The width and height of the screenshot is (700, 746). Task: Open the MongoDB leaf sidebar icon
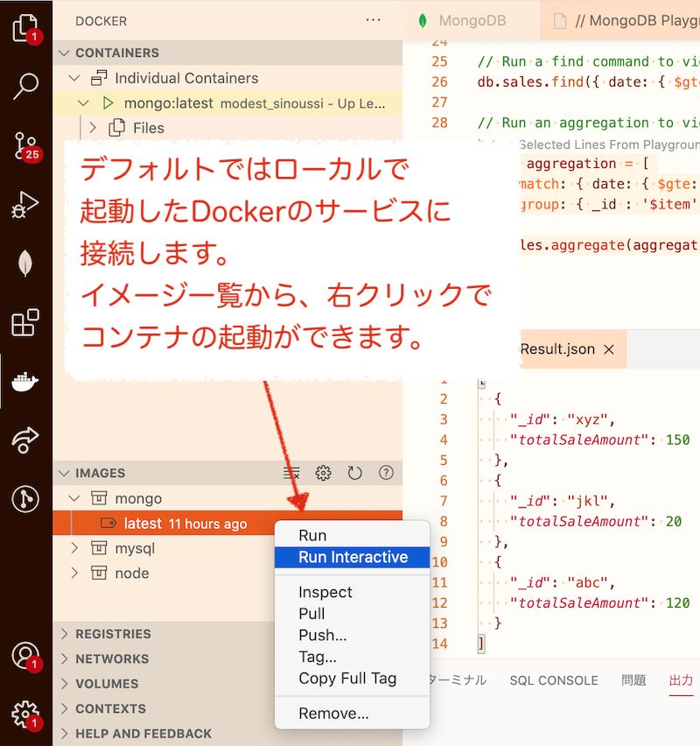pos(25,263)
